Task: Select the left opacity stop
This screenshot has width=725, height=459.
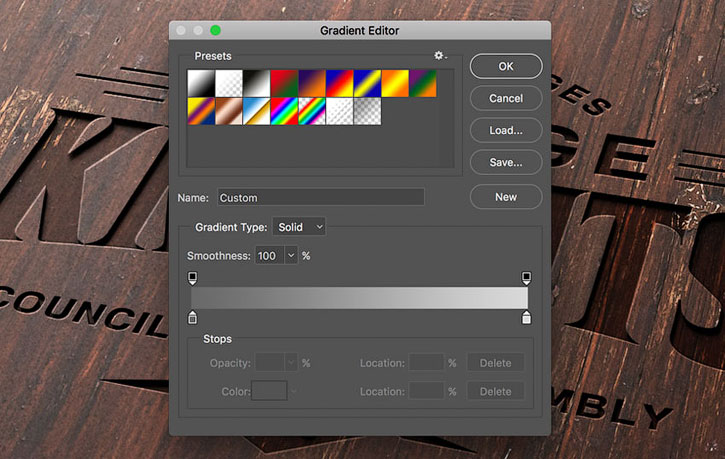Action: (x=192, y=278)
